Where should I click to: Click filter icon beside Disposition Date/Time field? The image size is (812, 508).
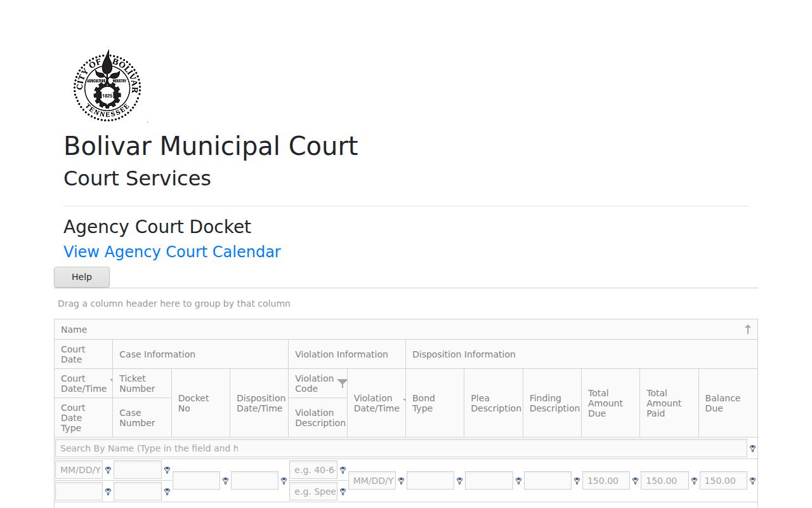[284, 481]
